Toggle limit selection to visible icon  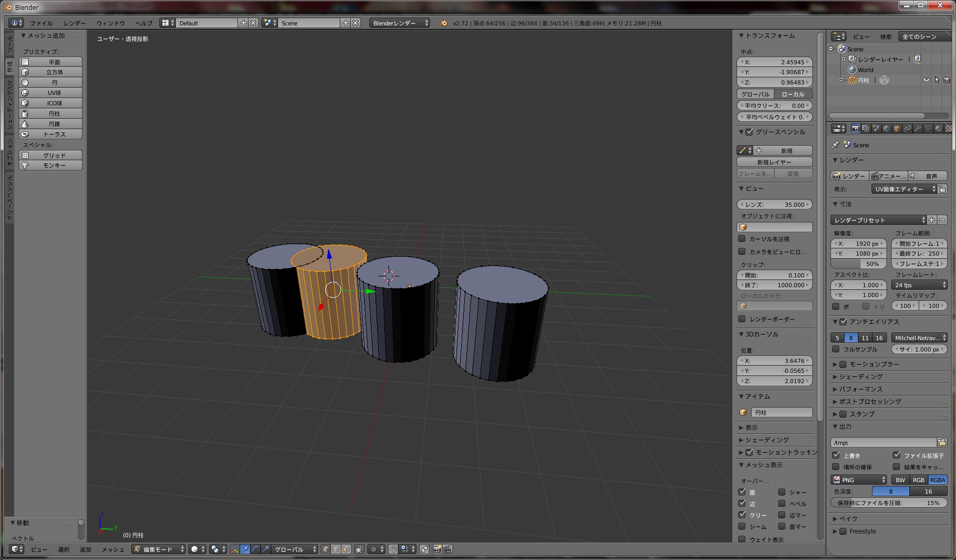point(359,549)
